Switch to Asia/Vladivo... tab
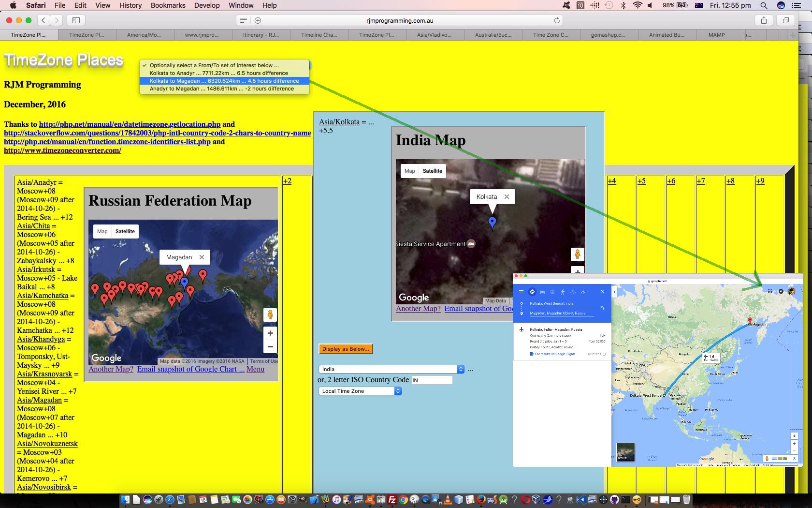Screen dimensions: 812x508 pyautogui.click(x=434, y=35)
